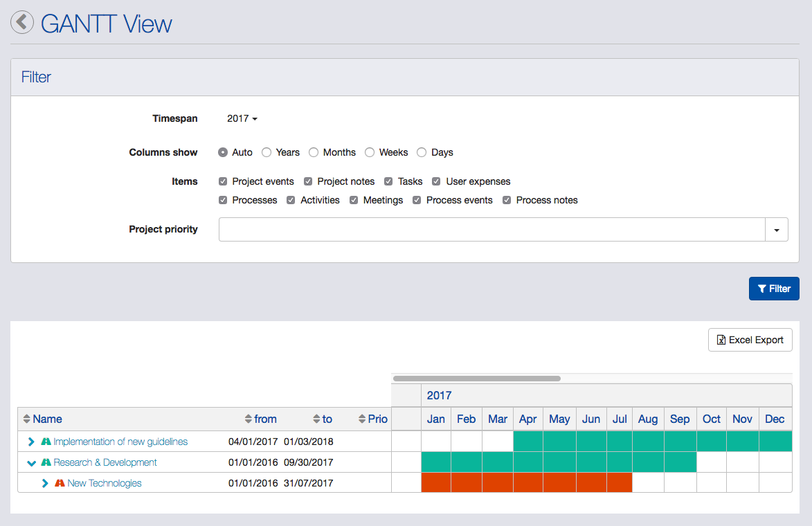812x526 pixels.
Task: Uncheck the Project notes checkbox
Action: [x=307, y=181]
